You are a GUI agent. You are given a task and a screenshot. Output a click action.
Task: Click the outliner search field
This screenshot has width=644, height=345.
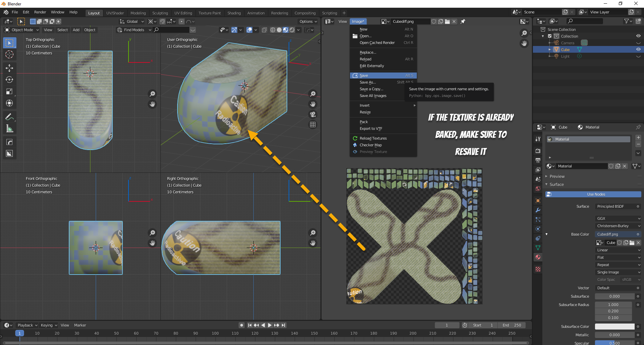[584, 21]
